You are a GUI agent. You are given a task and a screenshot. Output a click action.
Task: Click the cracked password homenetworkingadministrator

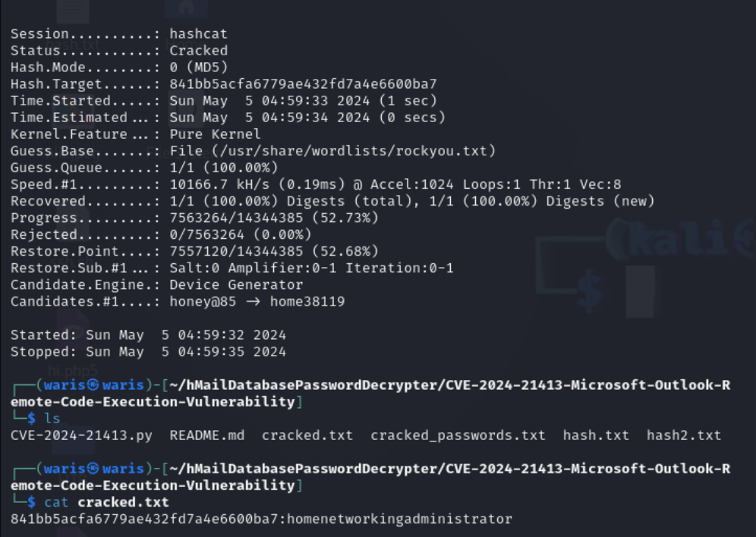(x=399, y=519)
